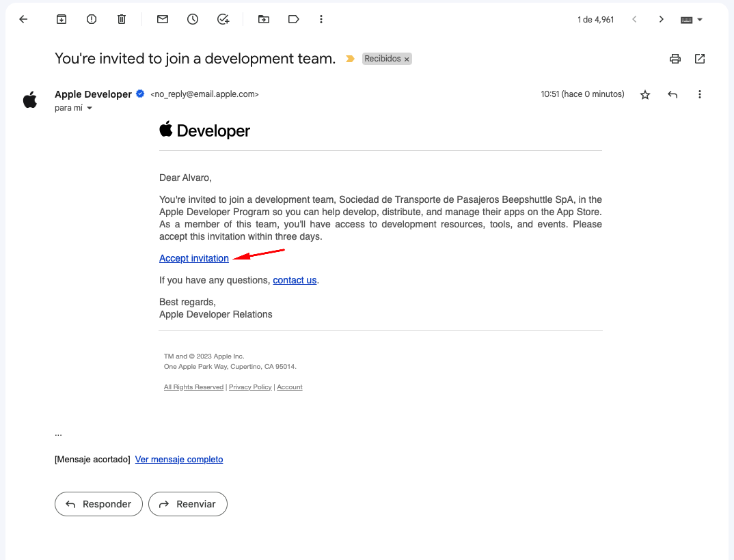Move the email to a folder
Image resolution: width=734 pixels, height=560 pixels.
(264, 19)
